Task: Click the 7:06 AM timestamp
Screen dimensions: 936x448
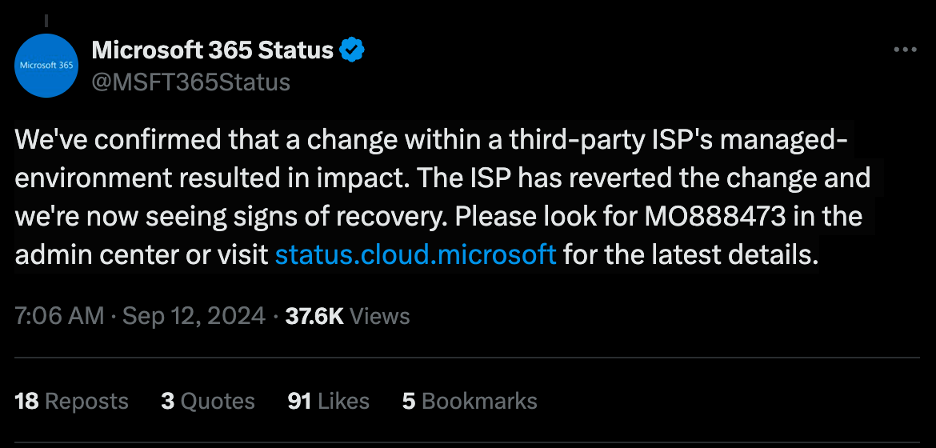Action: point(60,316)
